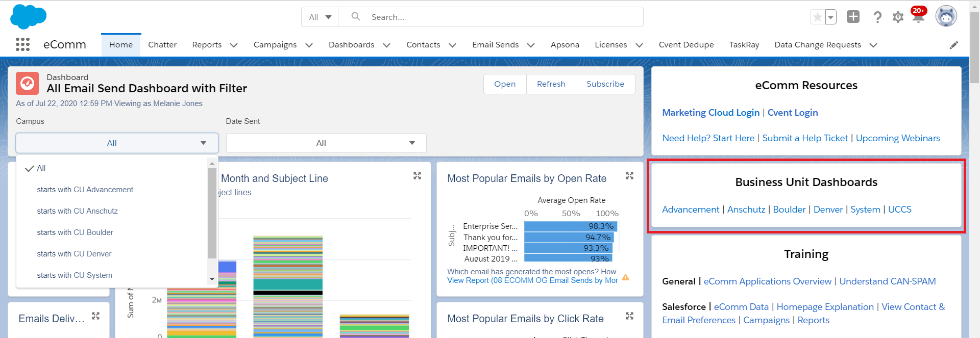Open the Date Sent filter dropdown
The image size is (980, 338).
coord(326,143)
